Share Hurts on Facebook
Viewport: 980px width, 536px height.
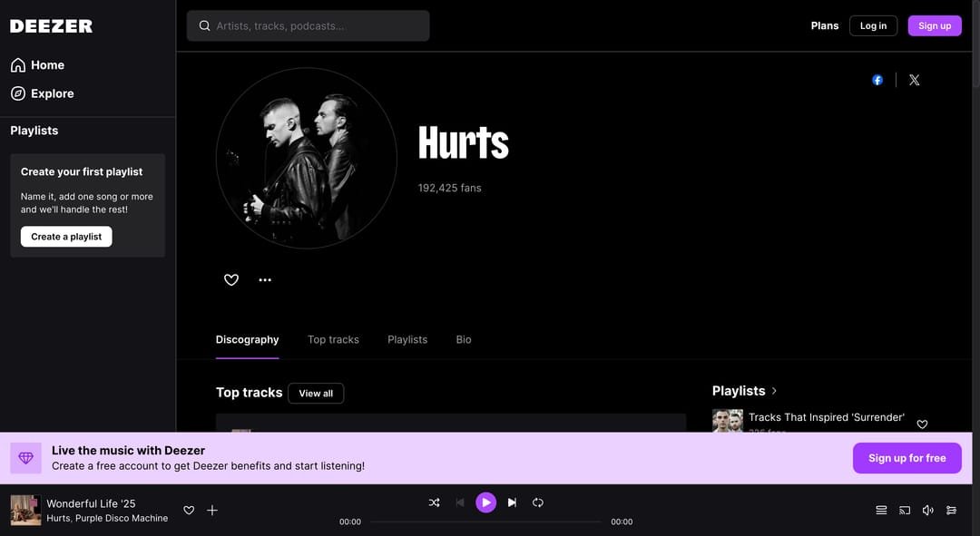(877, 80)
